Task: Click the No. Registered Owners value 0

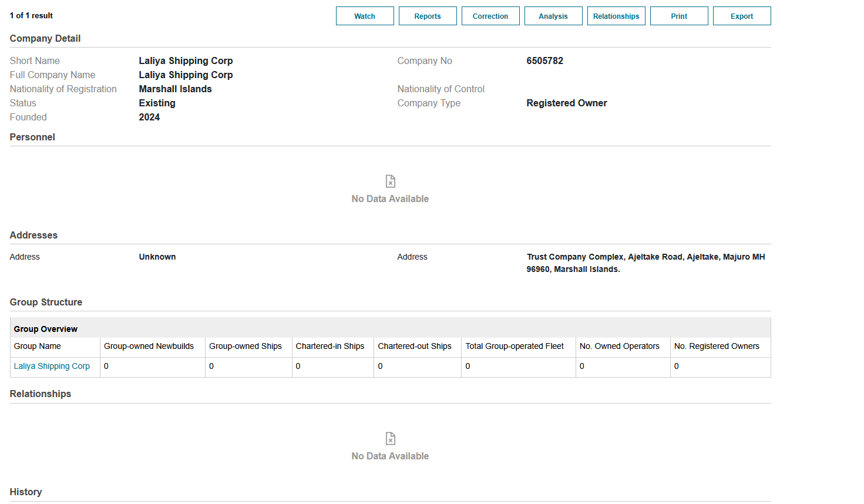Action: click(x=677, y=366)
